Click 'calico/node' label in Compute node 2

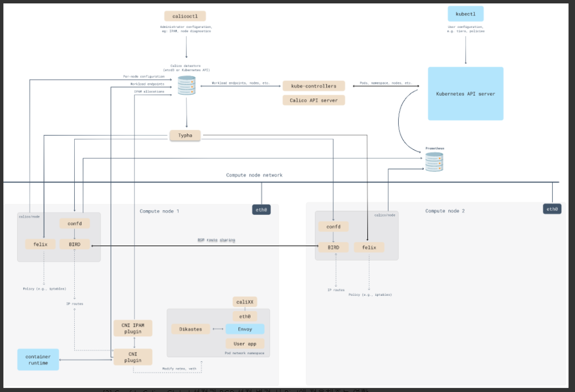[384, 215]
